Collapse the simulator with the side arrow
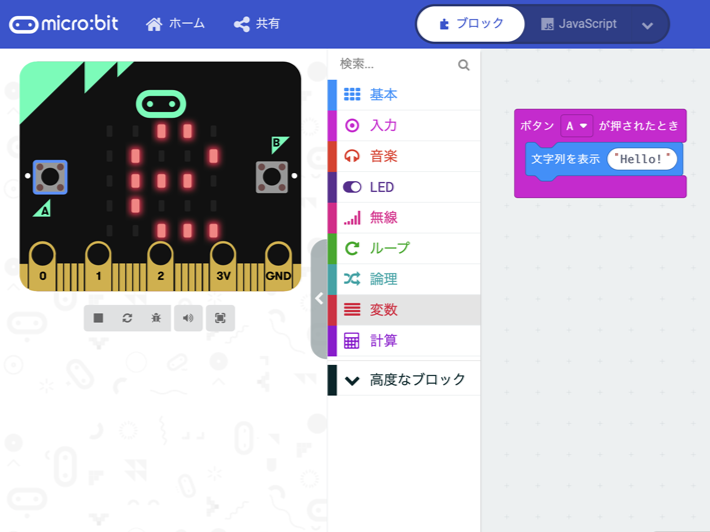 tap(319, 298)
